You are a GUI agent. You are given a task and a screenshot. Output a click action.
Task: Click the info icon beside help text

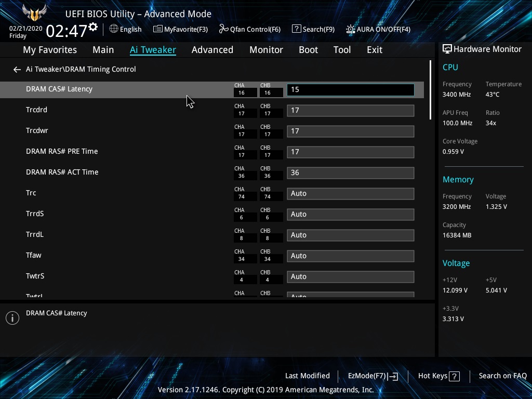(12, 318)
